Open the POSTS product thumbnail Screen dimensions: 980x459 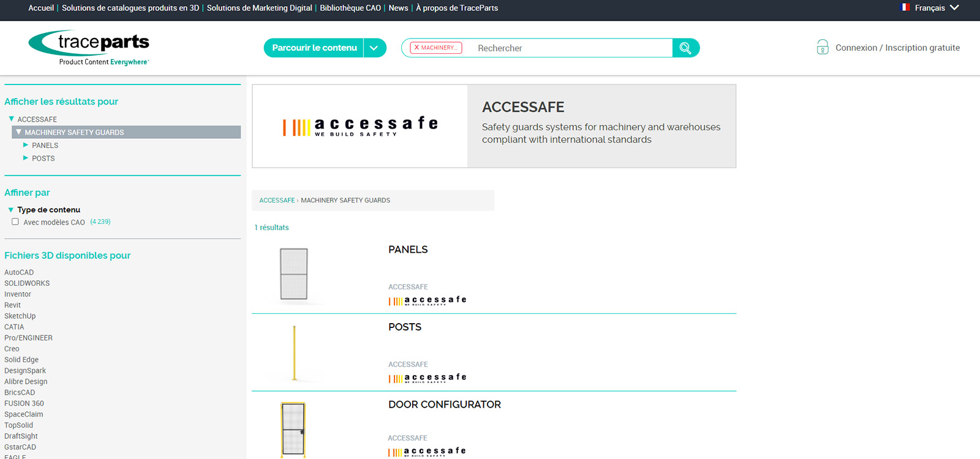pos(295,353)
